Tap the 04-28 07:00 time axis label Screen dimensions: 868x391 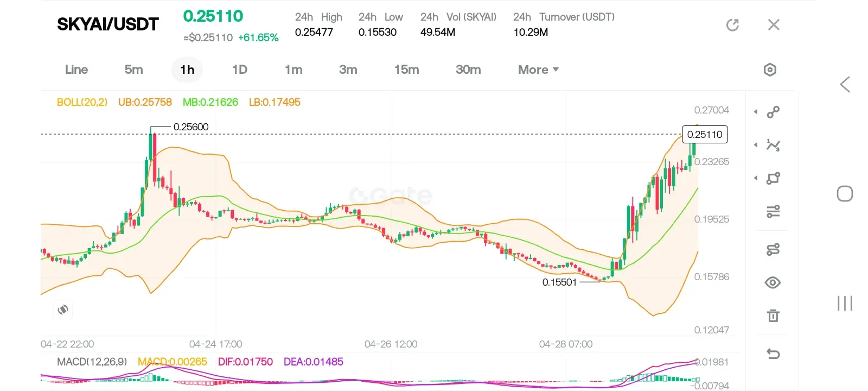(566, 344)
